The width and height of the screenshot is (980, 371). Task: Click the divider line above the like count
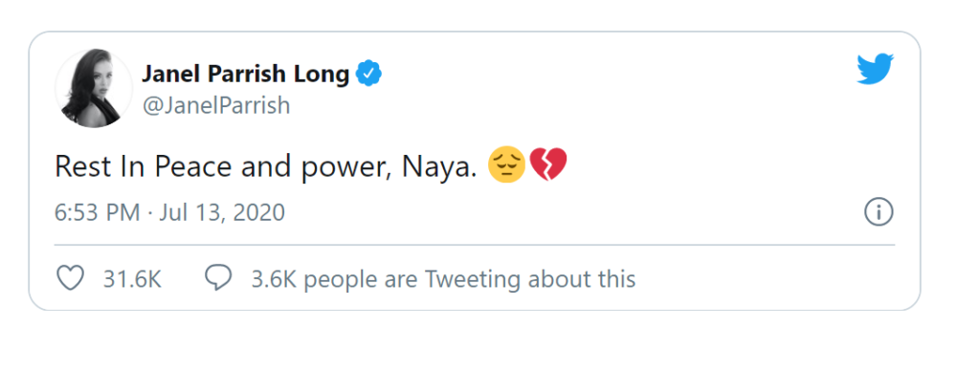coord(475,245)
